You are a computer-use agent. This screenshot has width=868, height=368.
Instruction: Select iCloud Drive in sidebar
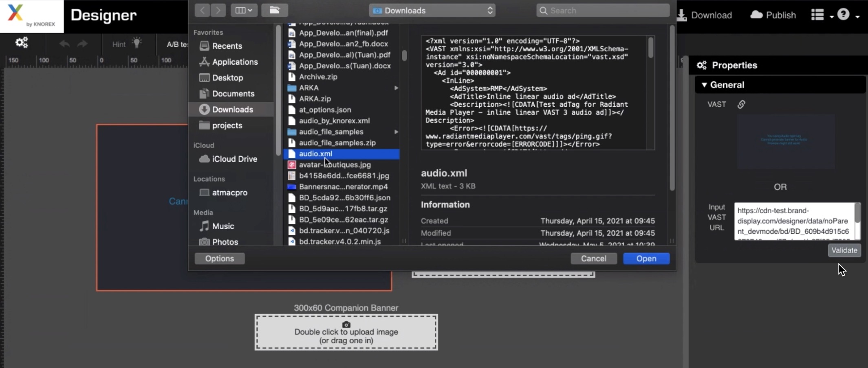(x=234, y=159)
